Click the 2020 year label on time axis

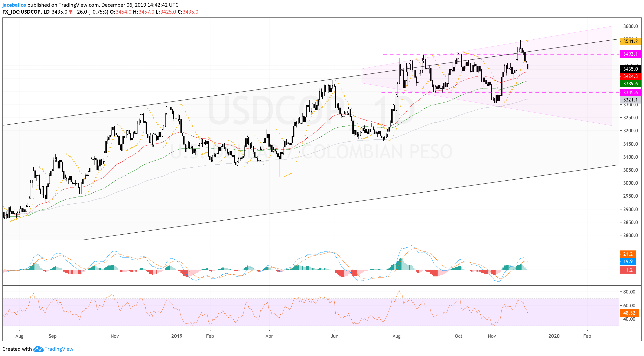(554, 336)
